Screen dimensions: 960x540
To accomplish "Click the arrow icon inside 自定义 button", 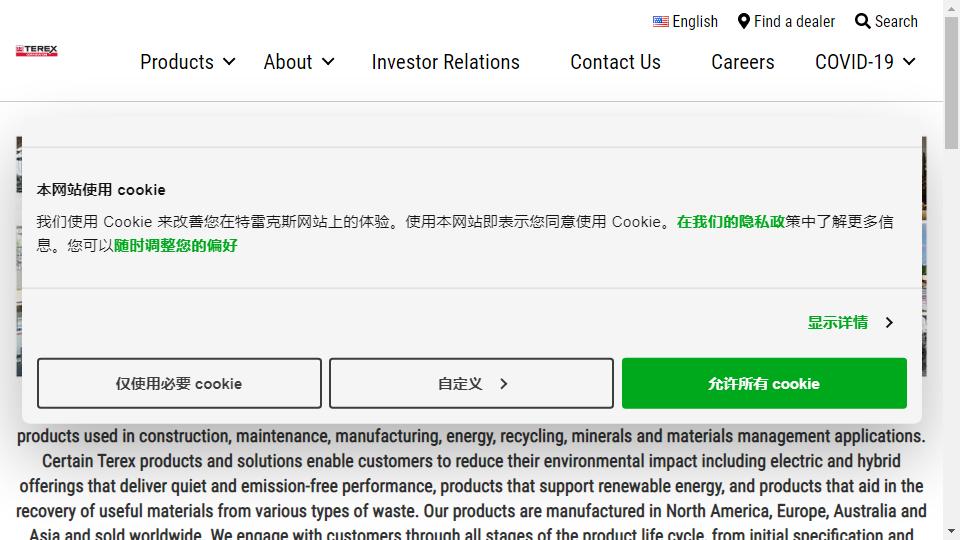I will click(x=503, y=384).
